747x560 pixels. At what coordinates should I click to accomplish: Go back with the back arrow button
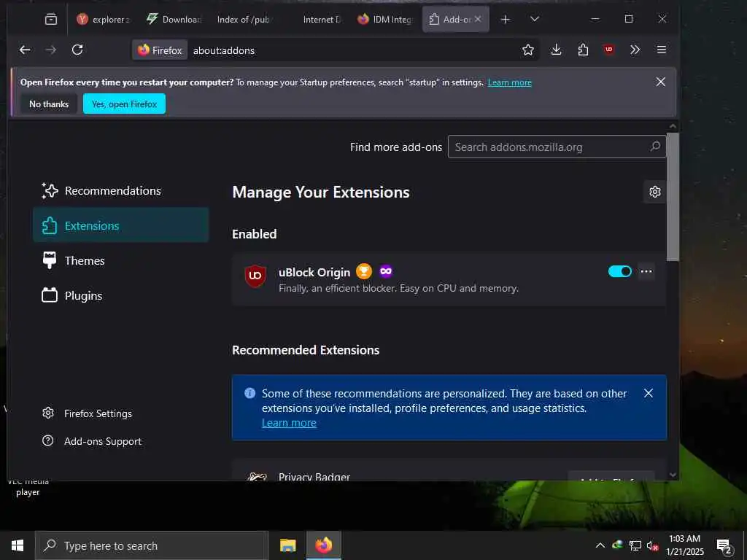[25, 50]
